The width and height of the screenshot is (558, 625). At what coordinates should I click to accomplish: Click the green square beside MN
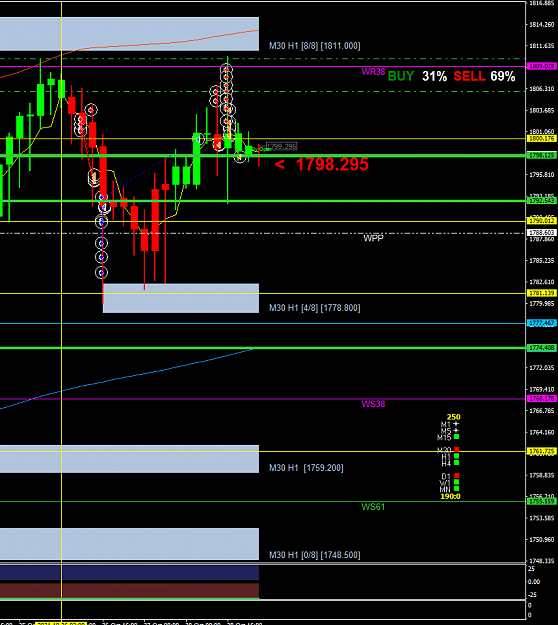click(x=456, y=489)
